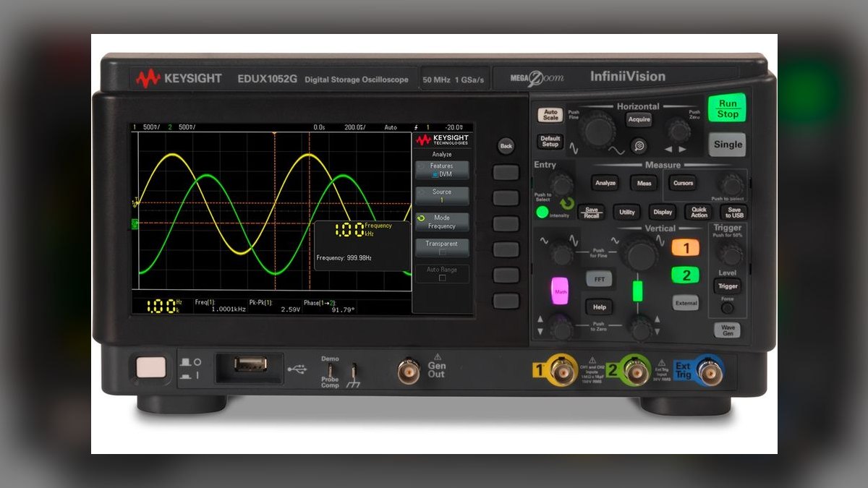The width and height of the screenshot is (868, 488).
Task: Open the Features DVM softkey menu
Action: click(x=442, y=170)
